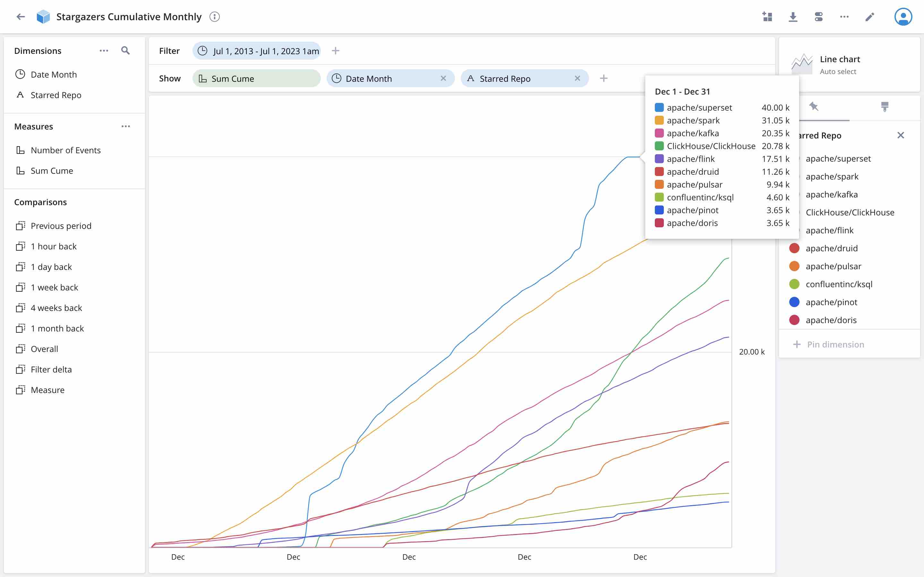Open the more options ellipsis menu
Screen dimensions: 924x577
(844, 16)
